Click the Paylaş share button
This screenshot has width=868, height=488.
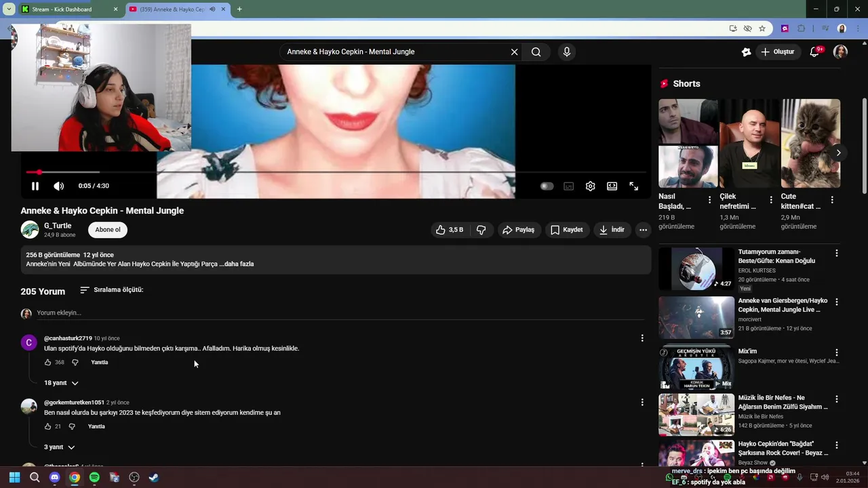pyautogui.click(x=518, y=230)
